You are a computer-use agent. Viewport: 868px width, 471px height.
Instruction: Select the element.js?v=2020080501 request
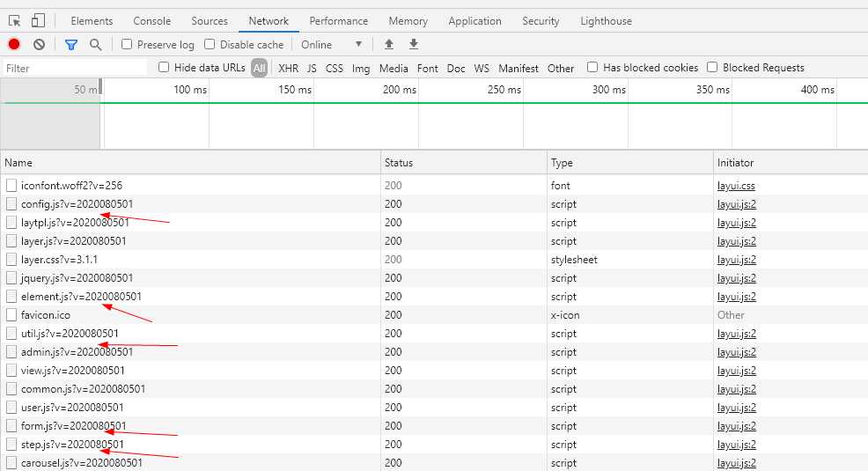point(81,297)
